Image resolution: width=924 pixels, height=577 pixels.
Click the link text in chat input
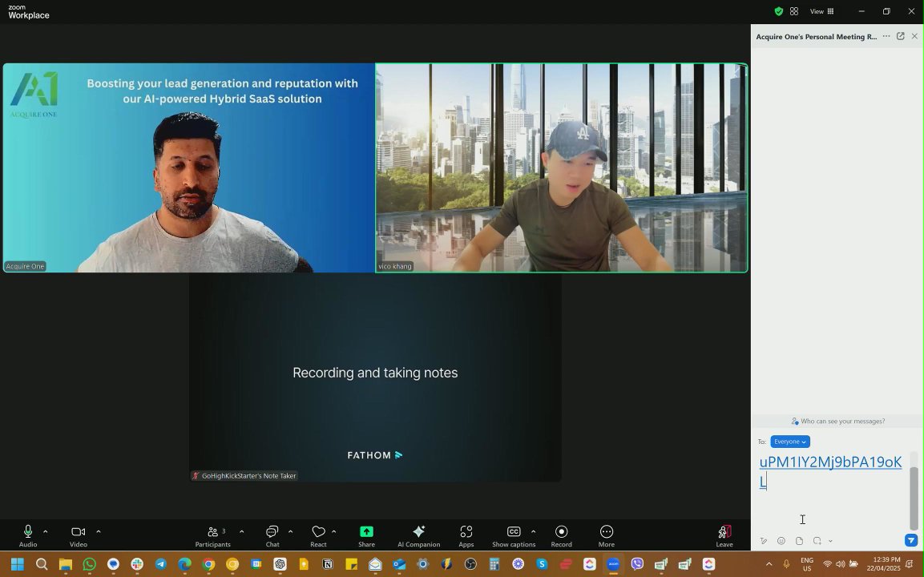point(830,471)
